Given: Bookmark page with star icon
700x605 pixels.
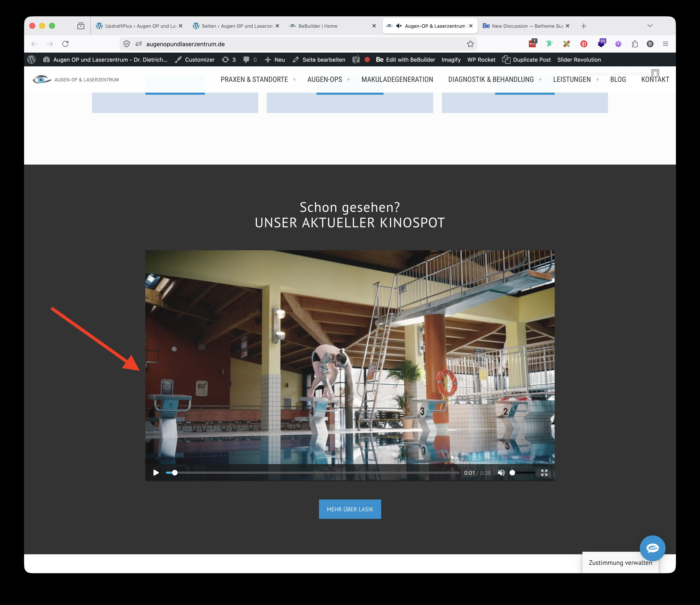Looking at the screenshot, I should (470, 44).
